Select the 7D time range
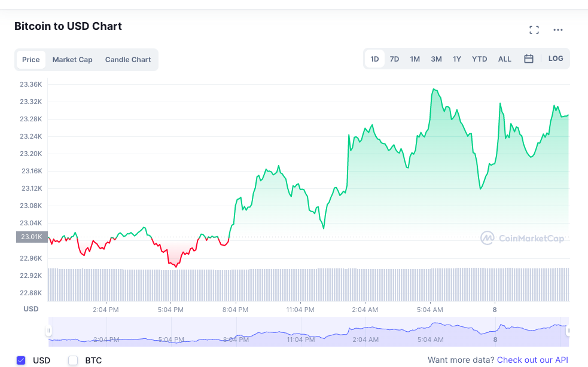Image resolution: width=588 pixels, height=367 pixels. (x=394, y=59)
